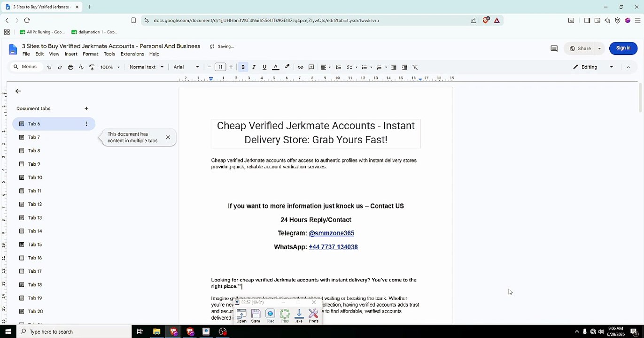Go back using the left arrow in tabs panel
The image size is (644, 338).
click(18, 91)
